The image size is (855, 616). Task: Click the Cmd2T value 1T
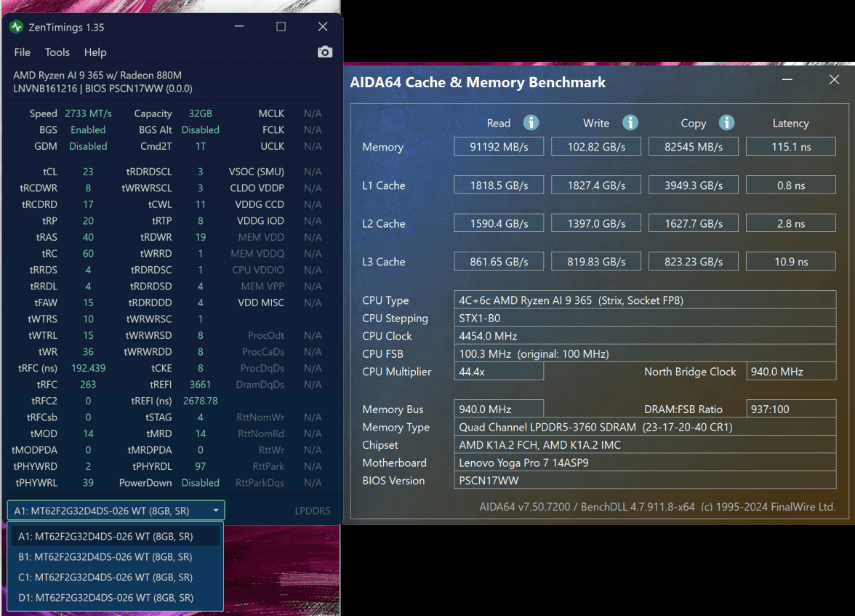tap(200, 146)
